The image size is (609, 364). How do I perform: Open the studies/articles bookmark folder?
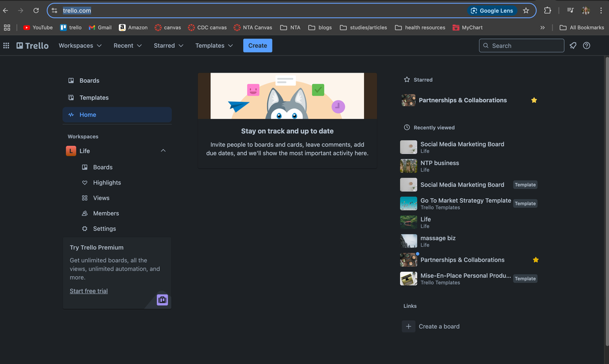(x=363, y=27)
